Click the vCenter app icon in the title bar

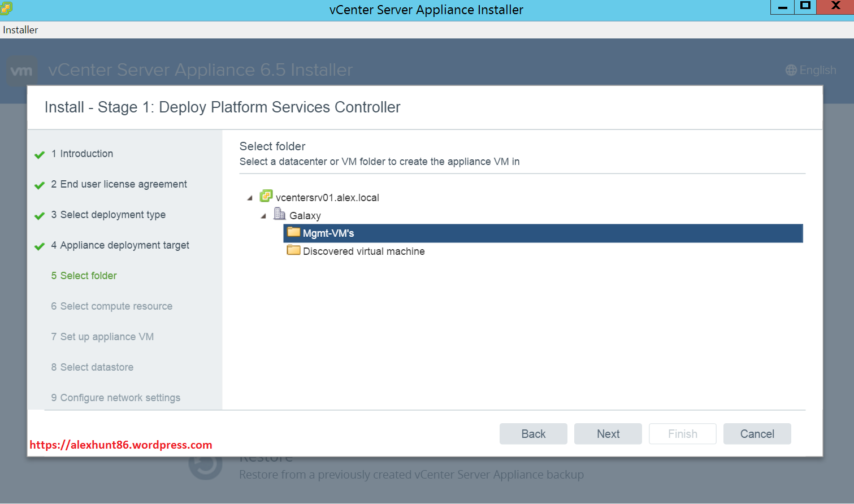coord(6,8)
